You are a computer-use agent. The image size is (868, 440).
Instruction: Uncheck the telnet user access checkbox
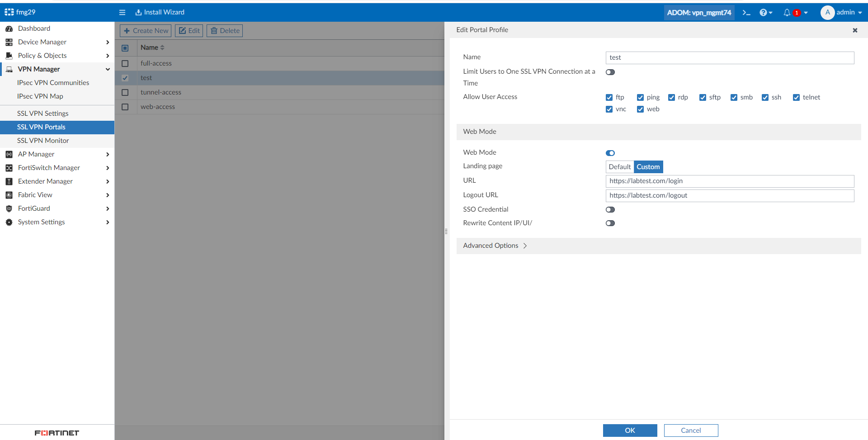click(x=796, y=98)
